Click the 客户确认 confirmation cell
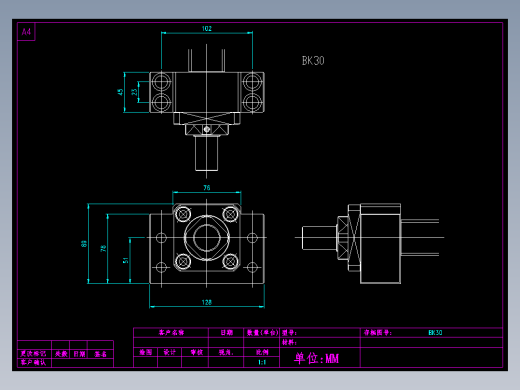This screenshot has width=520, height=390. point(33,362)
